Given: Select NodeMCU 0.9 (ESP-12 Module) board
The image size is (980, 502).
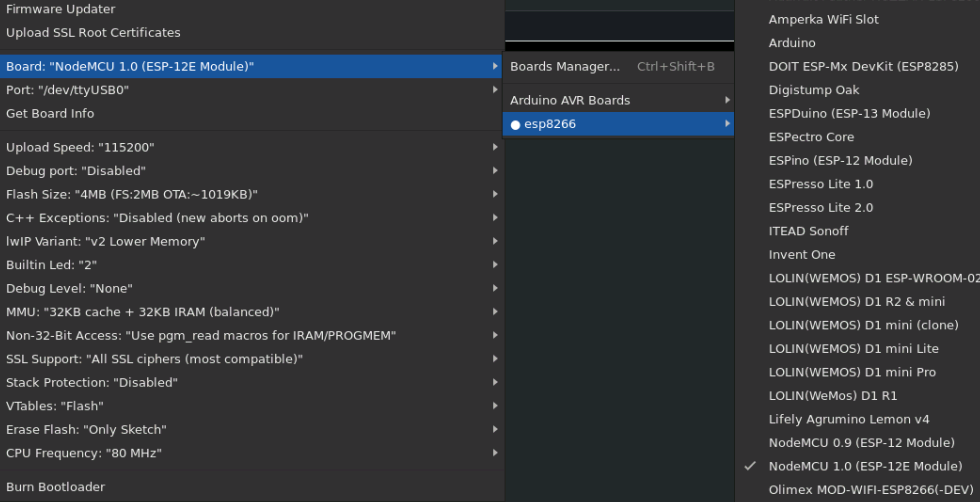Looking at the screenshot, I should pyautogui.click(x=861, y=442).
